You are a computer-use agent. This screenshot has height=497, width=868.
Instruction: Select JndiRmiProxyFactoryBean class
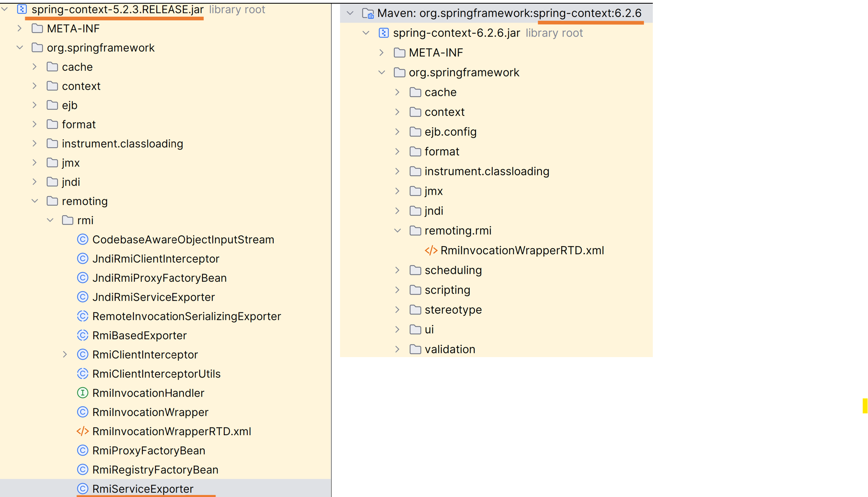coord(159,278)
